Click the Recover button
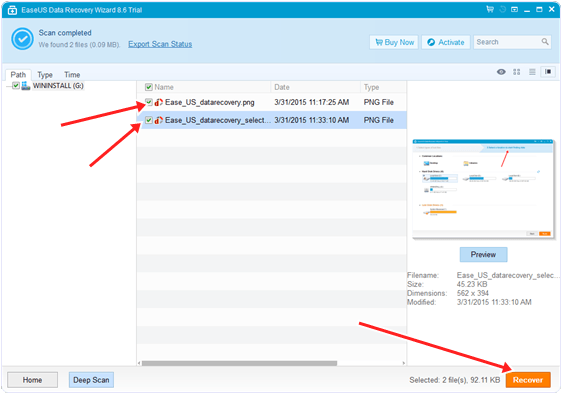The width and height of the screenshot is (562, 394). tap(528, 380)
